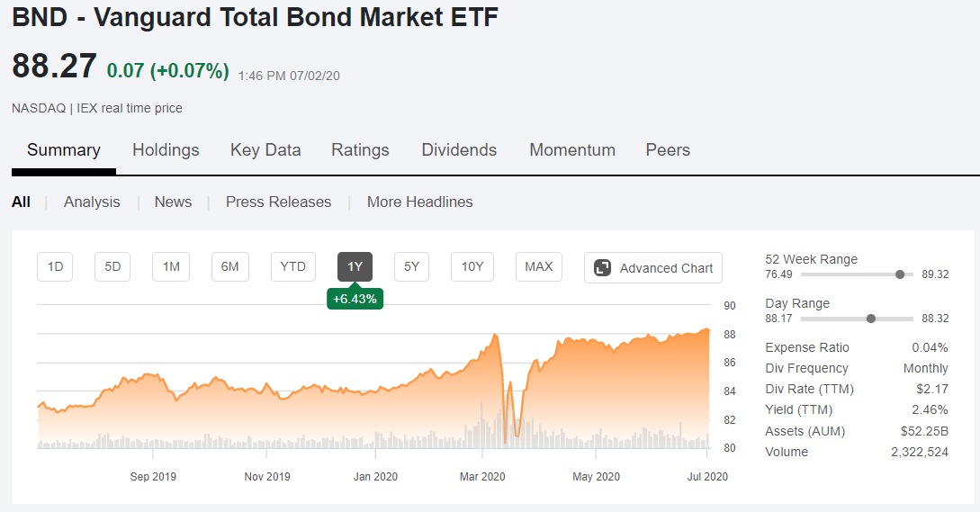Select the 1D chart range
The width and height of the screenshot is (980, 512).
tap(55, 267)
